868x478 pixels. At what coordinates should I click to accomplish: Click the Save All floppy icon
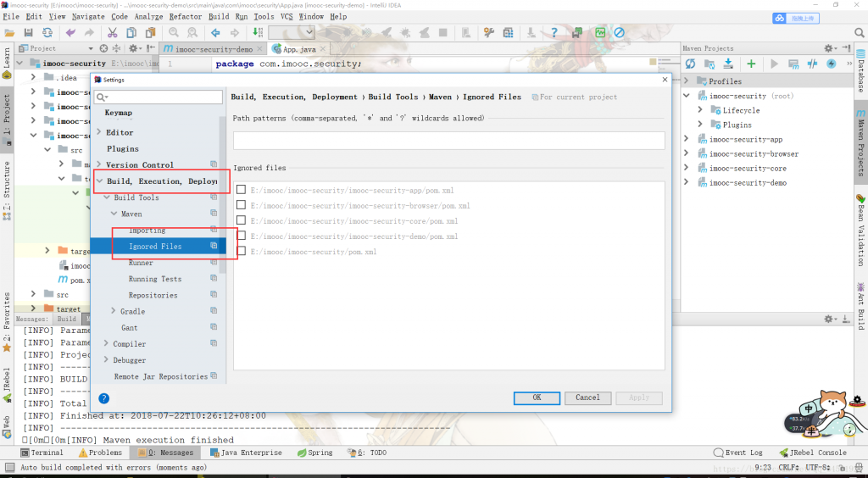click(28, 33)
